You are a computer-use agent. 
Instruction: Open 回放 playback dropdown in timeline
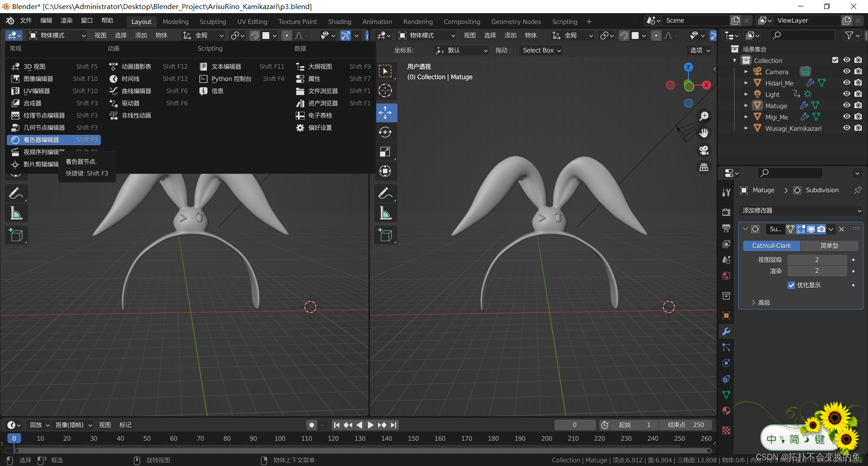coord(39,425)
